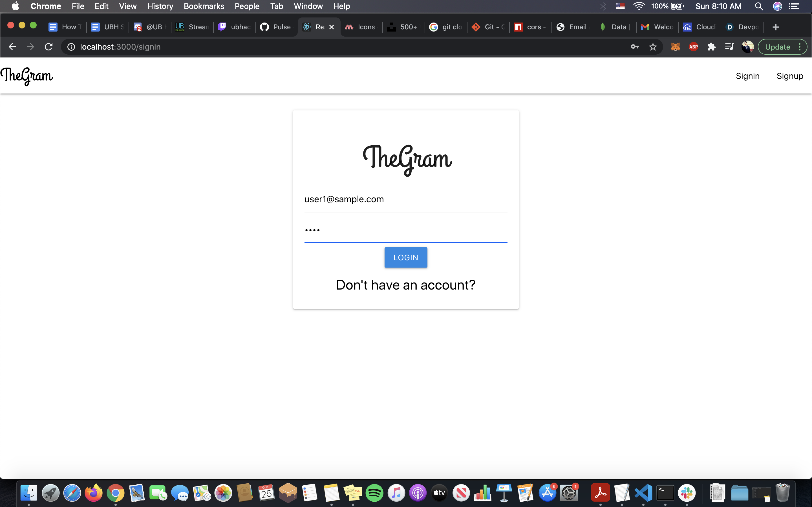Click the saved password key icon
This screenshot has width=812, height=507.
634,46
